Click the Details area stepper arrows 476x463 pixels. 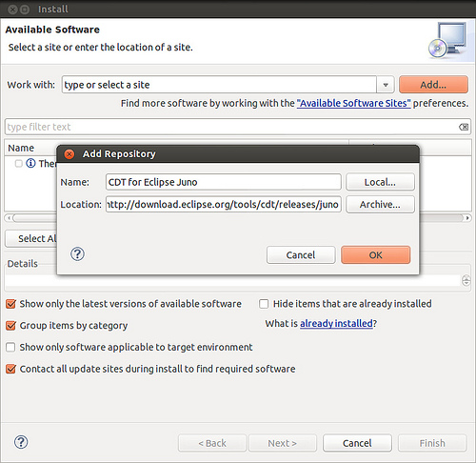click(x=466, y=281)
